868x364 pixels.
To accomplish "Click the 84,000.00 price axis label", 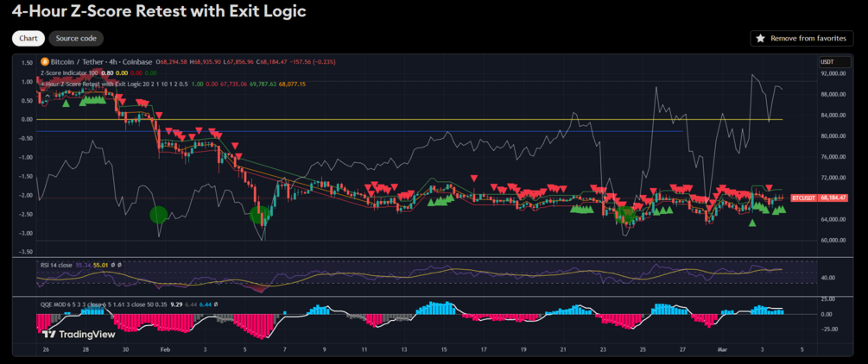I will pos(833,115).
